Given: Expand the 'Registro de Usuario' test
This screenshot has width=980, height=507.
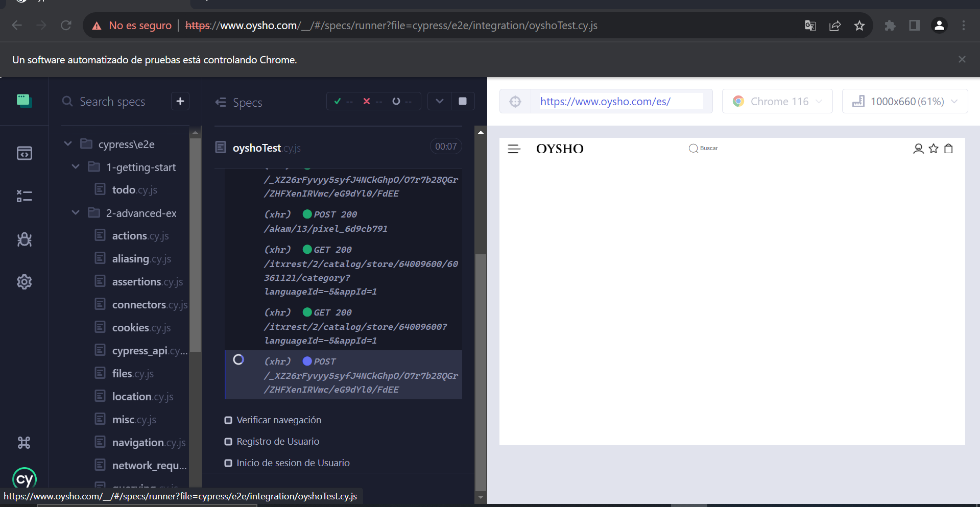Looking at the screenshot, I should [x=278, y=442].
